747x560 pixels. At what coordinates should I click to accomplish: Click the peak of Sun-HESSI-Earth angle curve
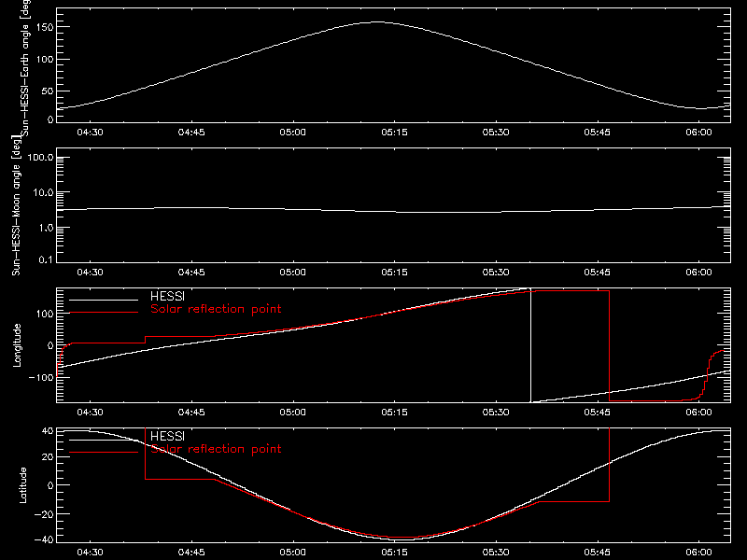[x=377, y=21]
